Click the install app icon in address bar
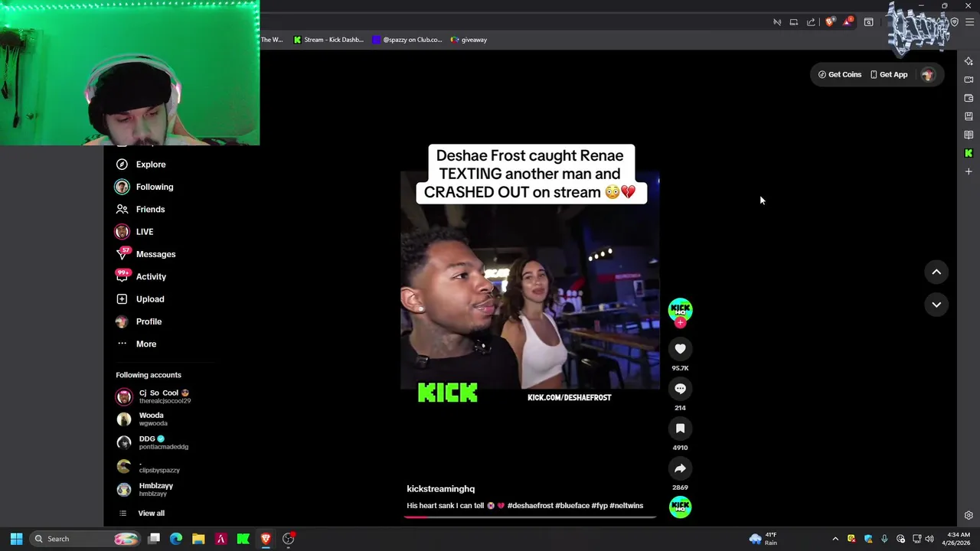The width and height of the screenshot is (980, 551). pos(794,22)
